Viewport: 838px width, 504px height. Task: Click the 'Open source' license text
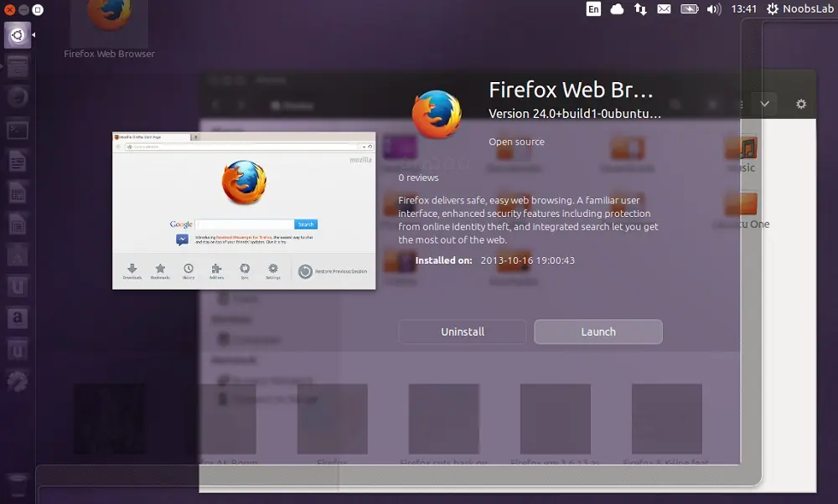516,141
